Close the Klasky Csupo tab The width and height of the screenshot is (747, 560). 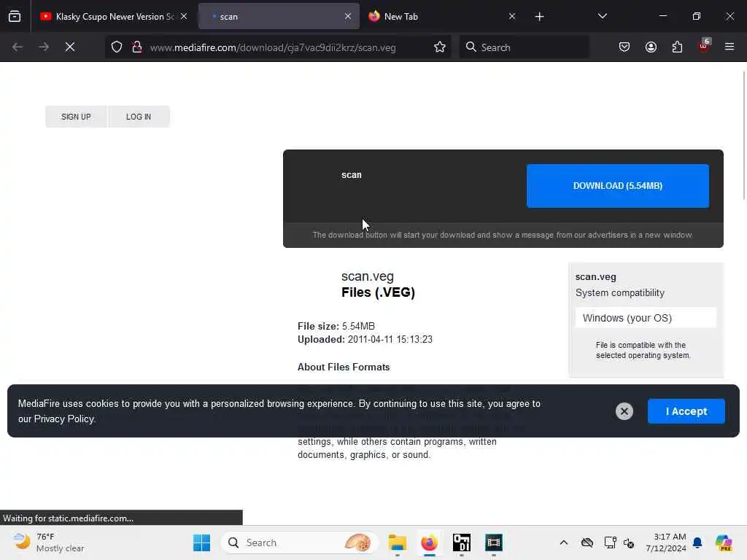[x=184, y=16]
